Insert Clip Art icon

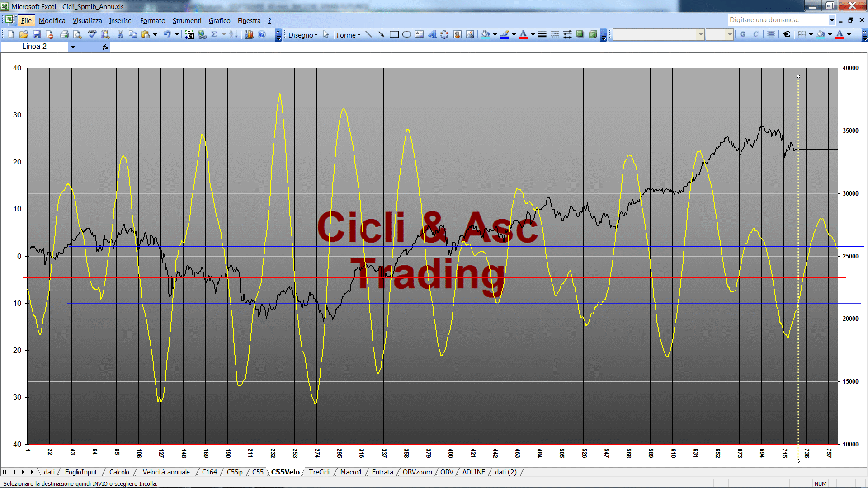click(x=457, y=34)
